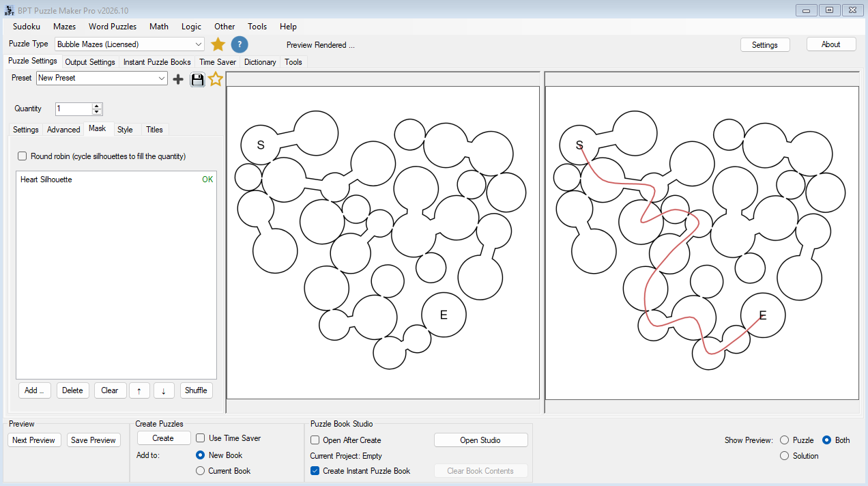
Task: Select New Book radio button
Action: pos(201,455)
